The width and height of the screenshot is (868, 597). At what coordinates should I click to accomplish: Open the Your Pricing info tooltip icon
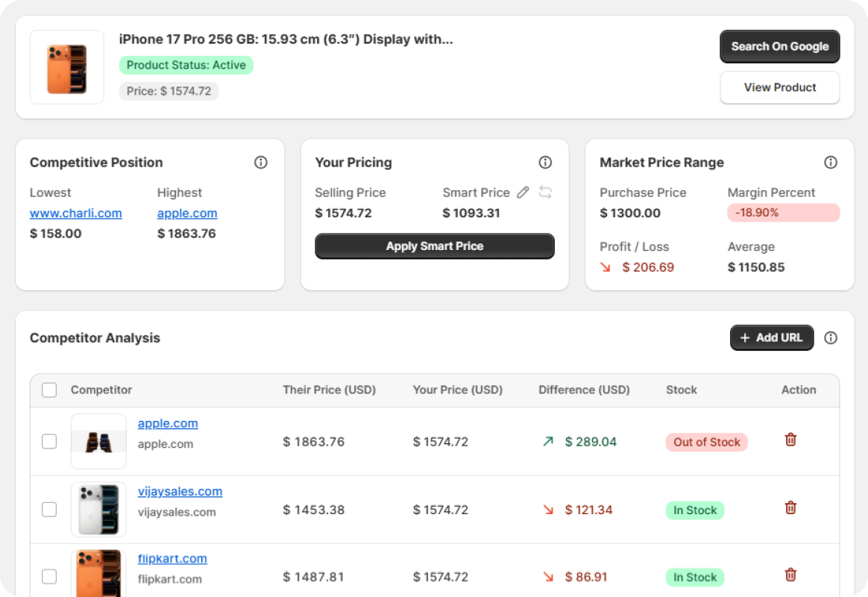[545, 162]
